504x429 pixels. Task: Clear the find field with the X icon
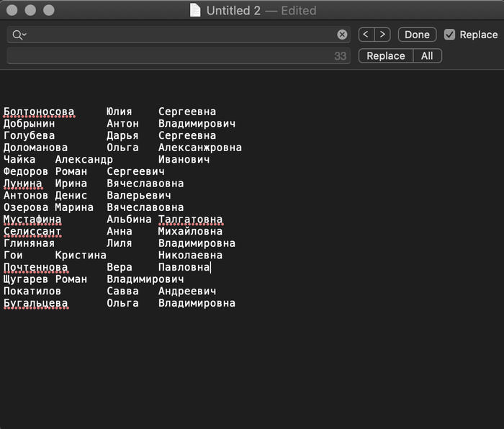pos(342,35)
